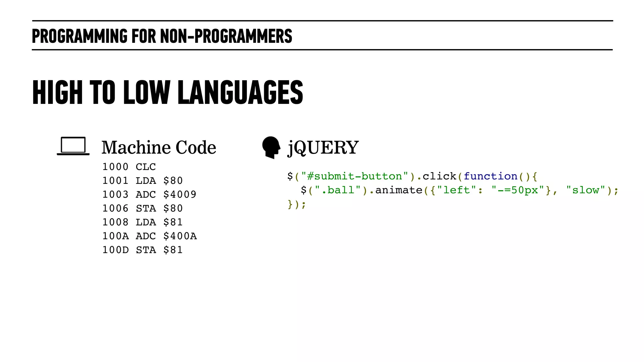Screen dimensions: 644x362
Task: Click the '.ball' animate code line
Action: 459,190
